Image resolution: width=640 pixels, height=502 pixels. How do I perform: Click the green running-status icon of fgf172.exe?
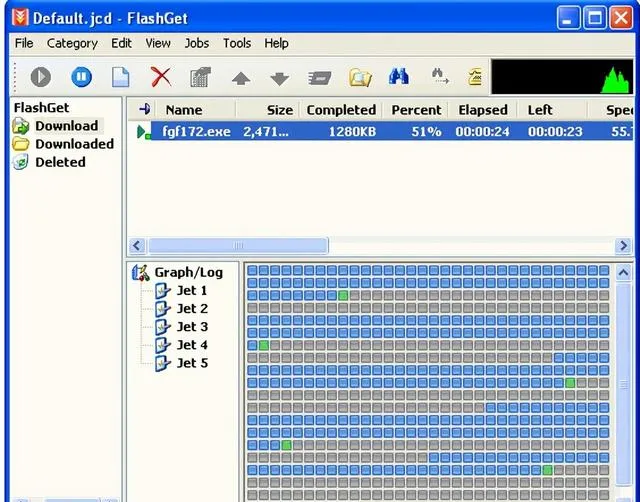coord(143,132)
